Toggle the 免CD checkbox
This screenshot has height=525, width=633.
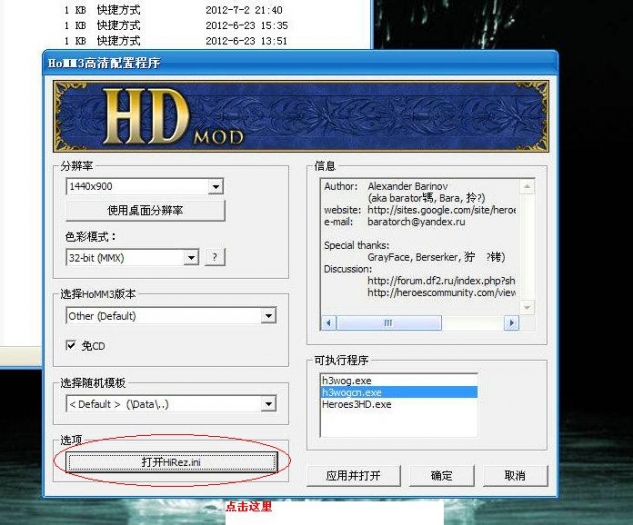tap(85, 346)
